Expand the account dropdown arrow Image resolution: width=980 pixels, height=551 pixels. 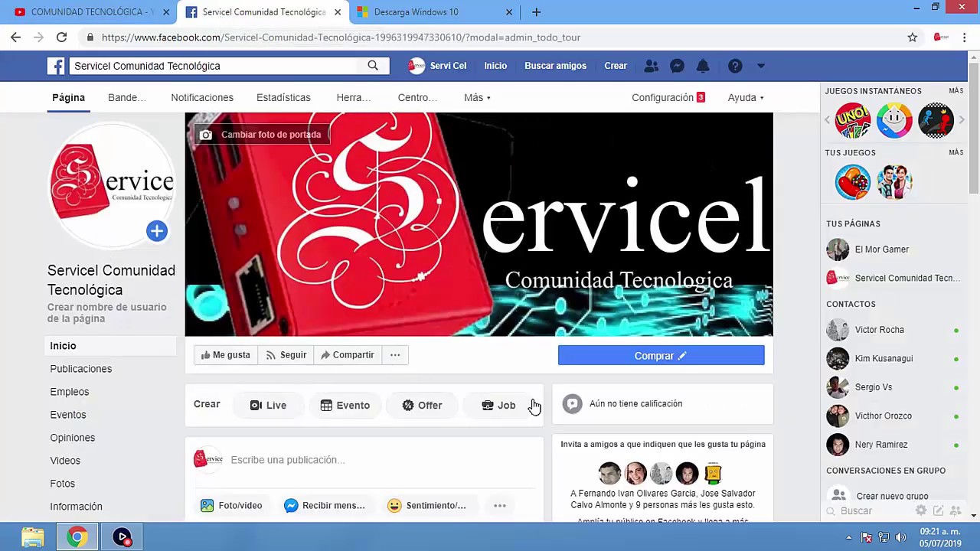(761, 66)
